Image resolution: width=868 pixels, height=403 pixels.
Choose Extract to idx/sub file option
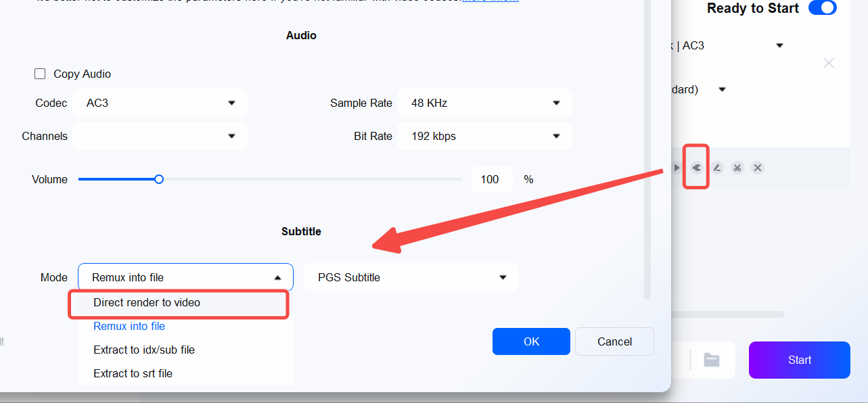(x=144, y=350)
